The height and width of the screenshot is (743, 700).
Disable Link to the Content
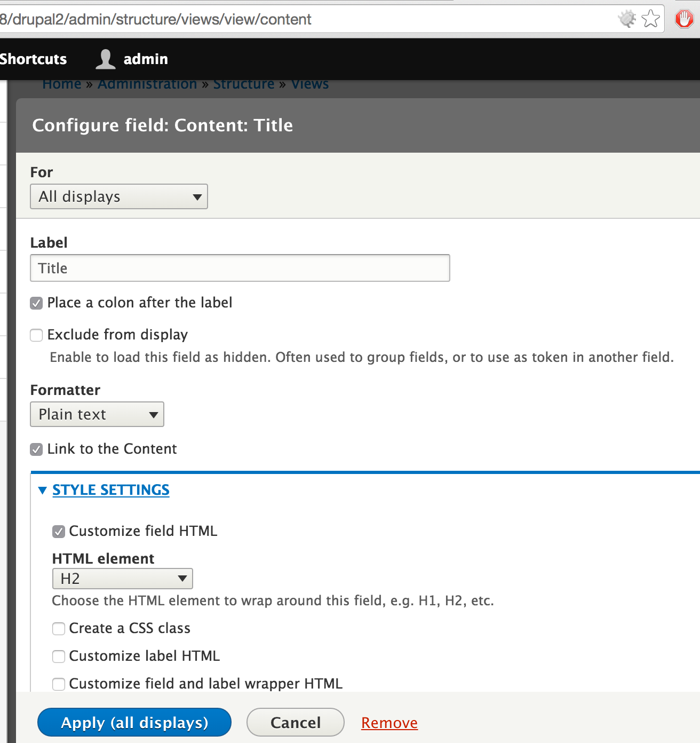click(36, 449)
